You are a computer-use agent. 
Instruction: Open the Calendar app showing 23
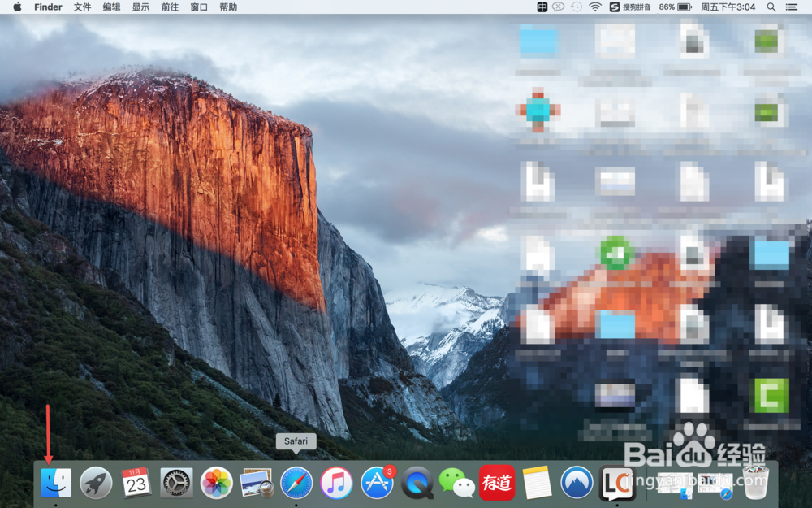click(x=136, y=483)
